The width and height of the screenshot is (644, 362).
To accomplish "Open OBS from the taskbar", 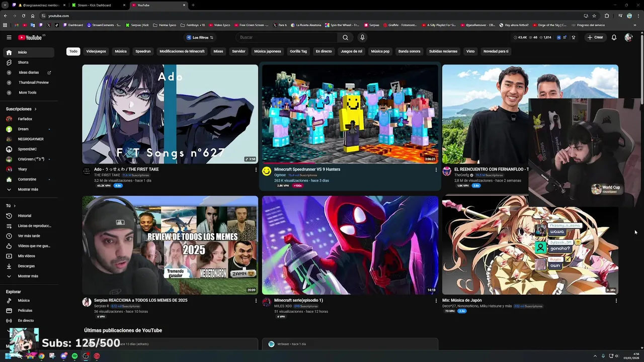I will click(x=86, y=356).
